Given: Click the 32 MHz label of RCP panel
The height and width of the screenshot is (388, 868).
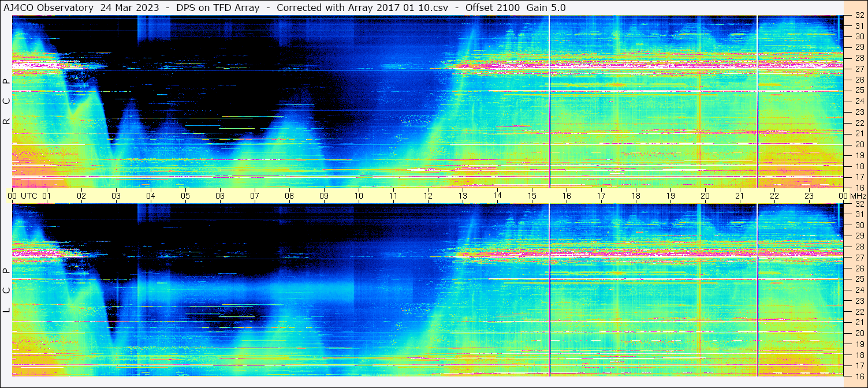Looking at the screenshot, I should (x=859, y=16).
